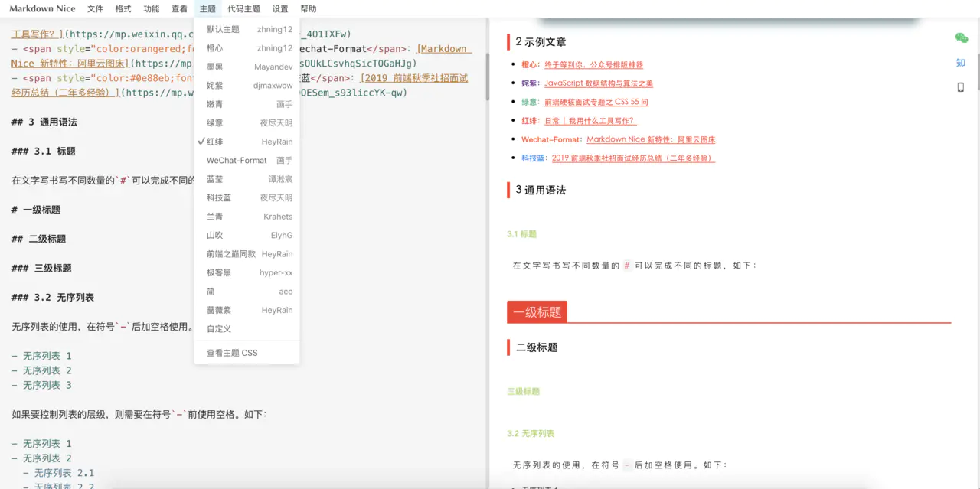980x489 pixels.
Task: Open preview link Markdown Nice 新特性：阿里云图床
Action: (651, 139)
